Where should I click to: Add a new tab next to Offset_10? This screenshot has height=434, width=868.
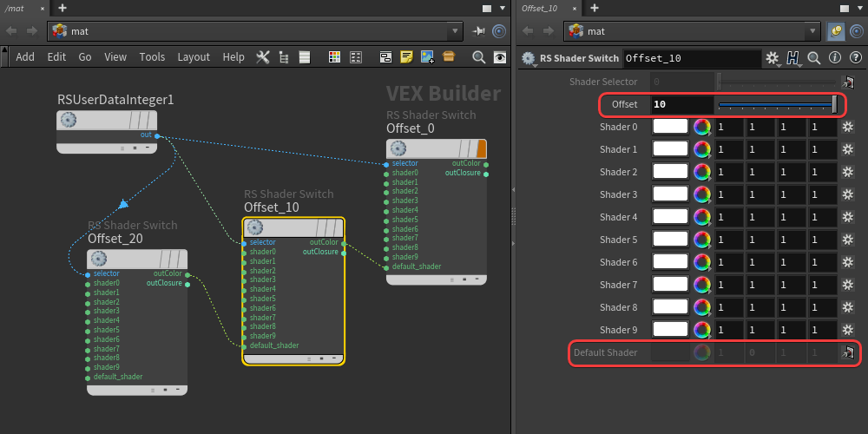tap(595, 8)
